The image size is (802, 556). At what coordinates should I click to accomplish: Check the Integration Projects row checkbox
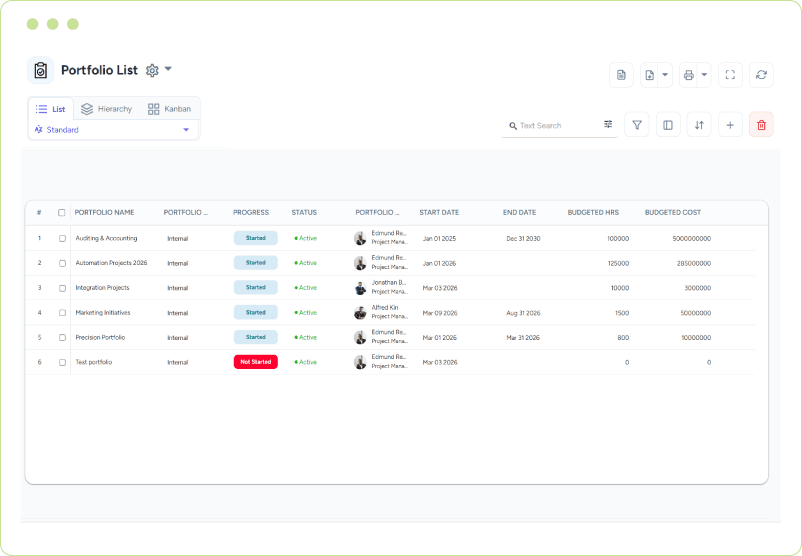tap(62, 288)
